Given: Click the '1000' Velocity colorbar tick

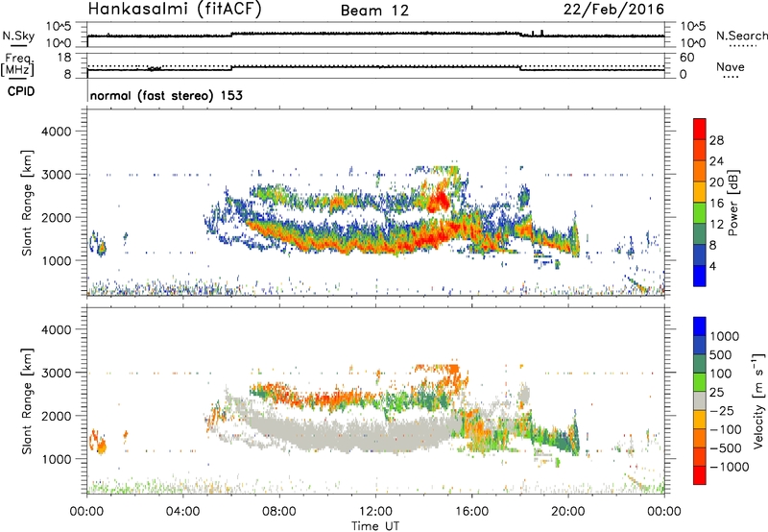Looking at the screenshot, I should [x=725, y=336].
